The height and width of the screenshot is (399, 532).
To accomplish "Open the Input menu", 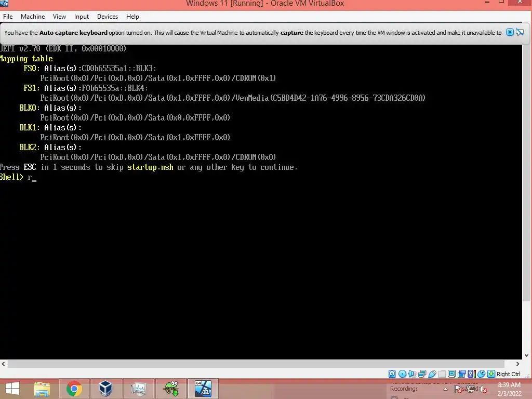I will pyautogui.click(x=82, y=16).
